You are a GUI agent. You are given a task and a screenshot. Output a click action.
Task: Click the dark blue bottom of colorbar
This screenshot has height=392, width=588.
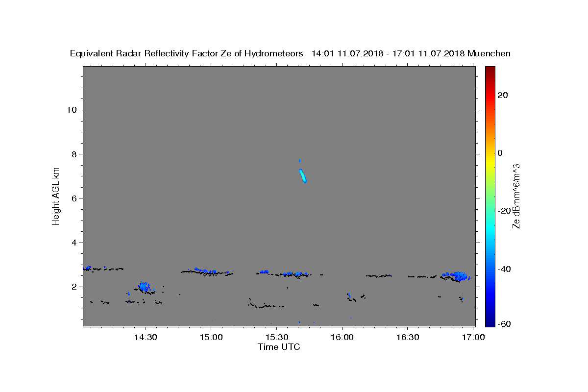pyautogui.click(x=490, y=316)
